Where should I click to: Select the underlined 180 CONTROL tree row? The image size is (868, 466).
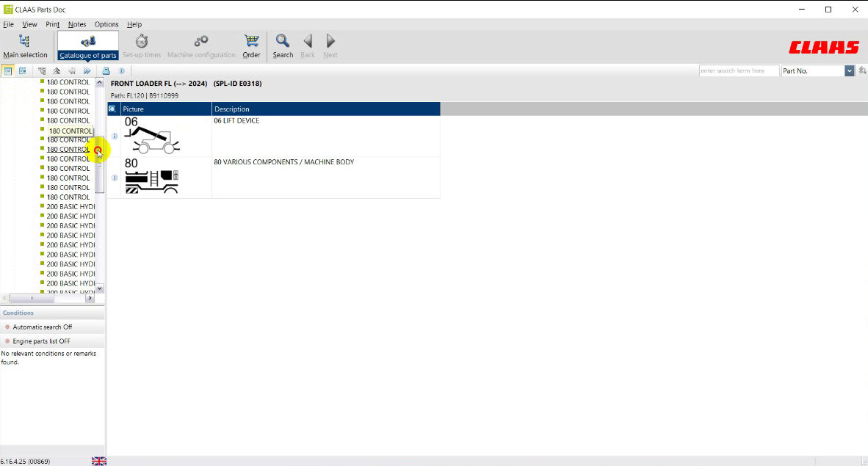point(68,150)
